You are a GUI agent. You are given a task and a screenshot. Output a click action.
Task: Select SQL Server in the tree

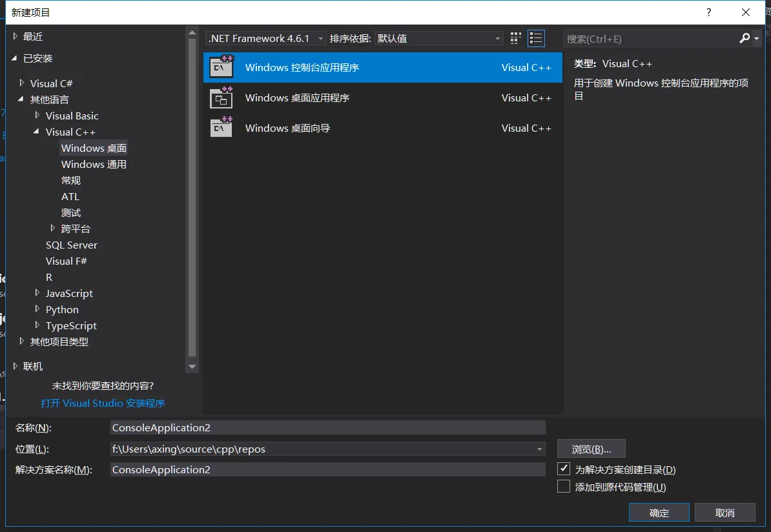[71, 245]
